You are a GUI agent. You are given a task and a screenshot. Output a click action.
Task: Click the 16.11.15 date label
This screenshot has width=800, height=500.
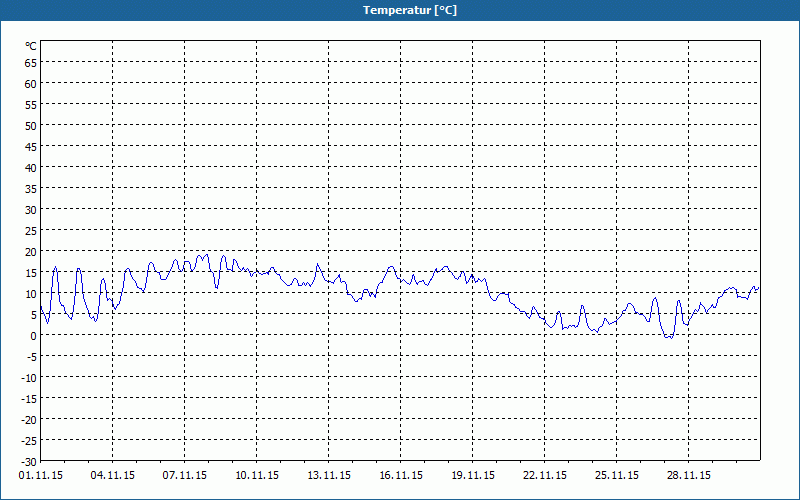click(x=401, y=476)
